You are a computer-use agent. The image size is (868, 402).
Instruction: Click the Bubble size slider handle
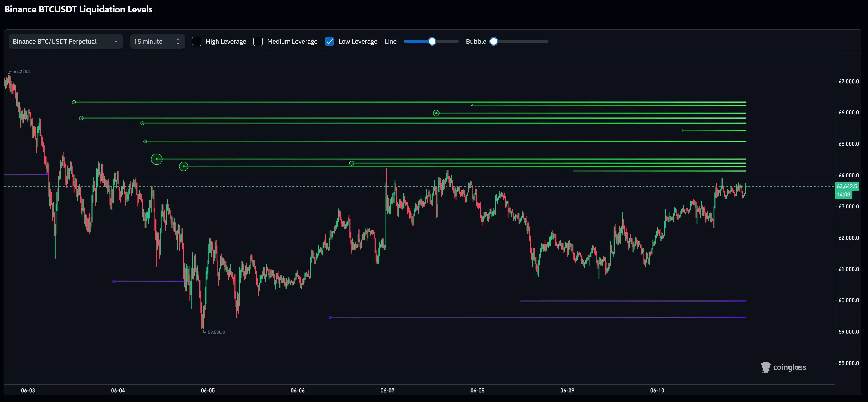494,42
